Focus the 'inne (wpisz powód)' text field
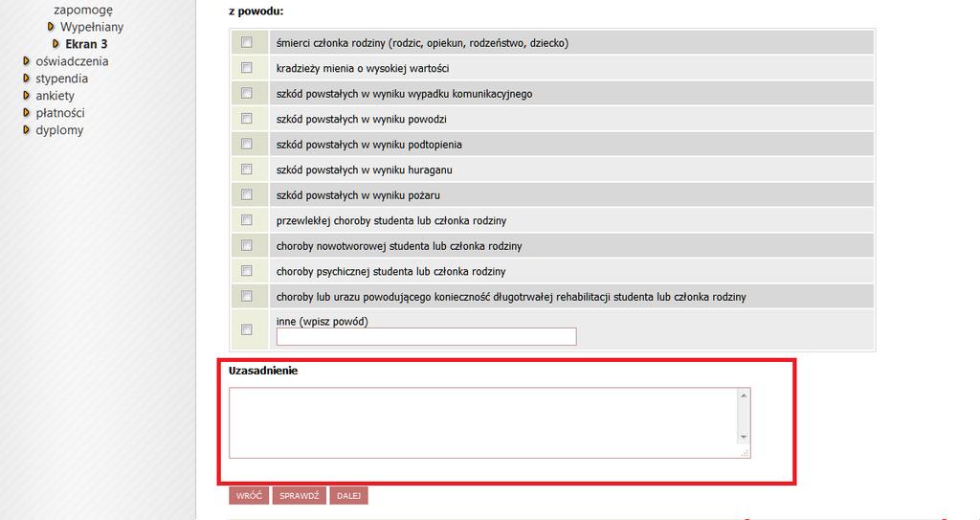980x520 pixels. (x=426, y=337)
